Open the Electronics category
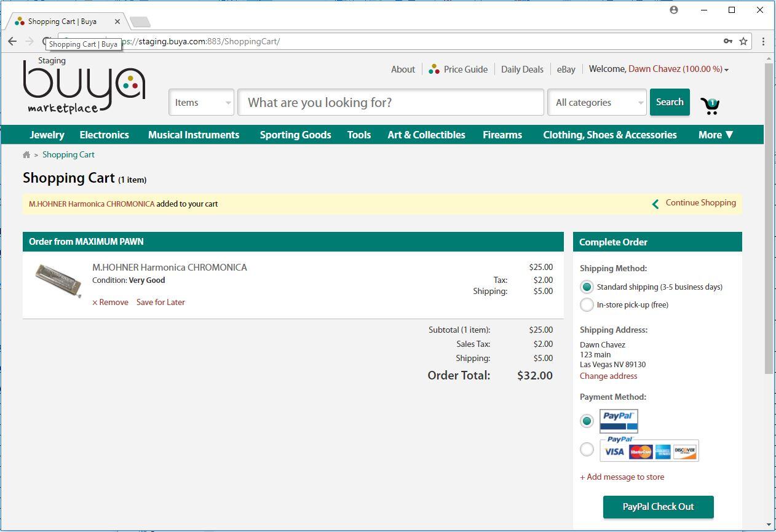Screen dimensions: 776x532 point(105,135)
